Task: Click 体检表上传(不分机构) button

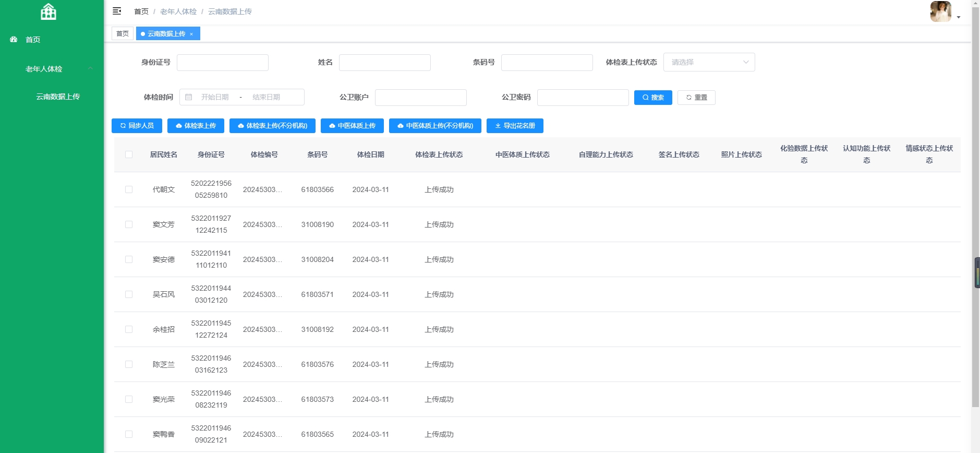Action: pyautogui.click(x=272, y=126)
